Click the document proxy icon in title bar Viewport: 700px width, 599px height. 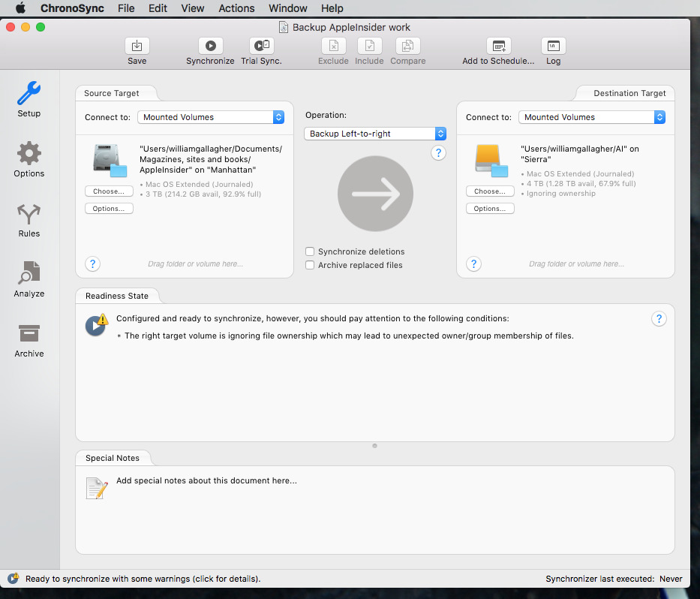[284, 27]
